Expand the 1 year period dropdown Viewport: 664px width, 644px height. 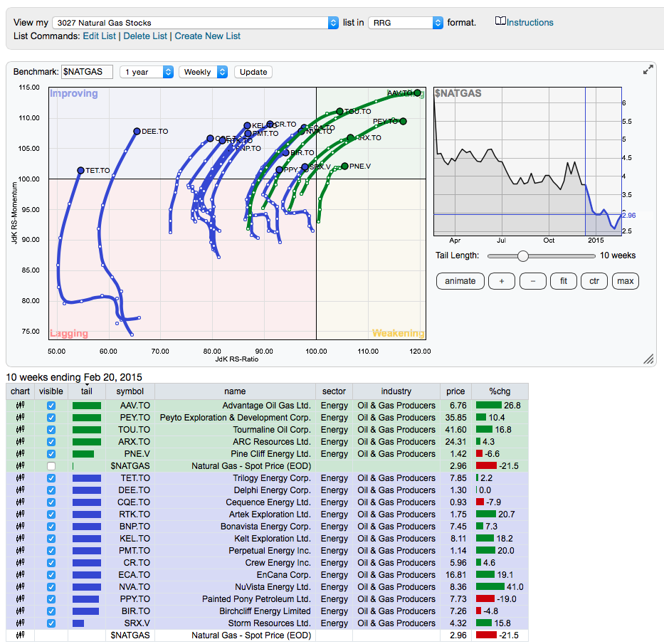(x=147, y=72)
